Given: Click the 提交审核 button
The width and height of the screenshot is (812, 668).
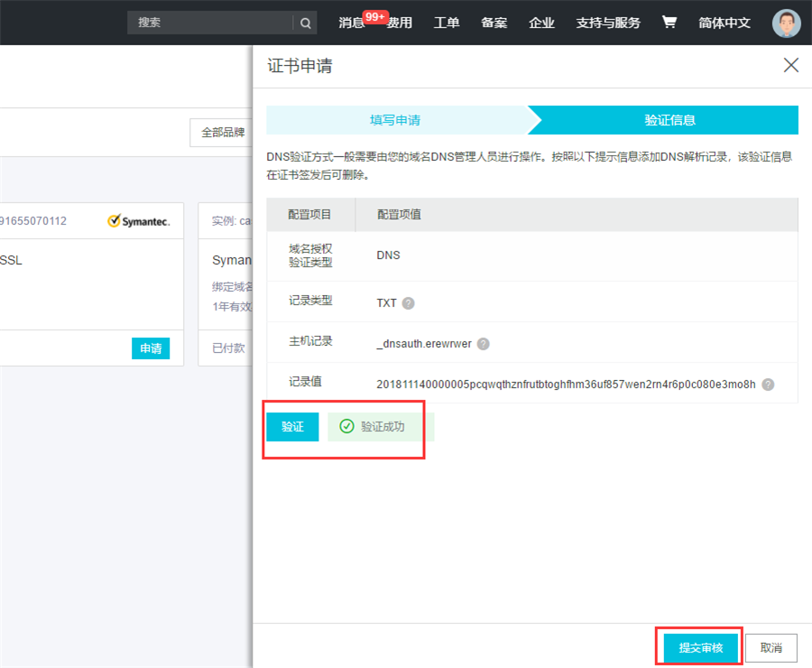Looking at the screenshot, I should click(700, 648).
